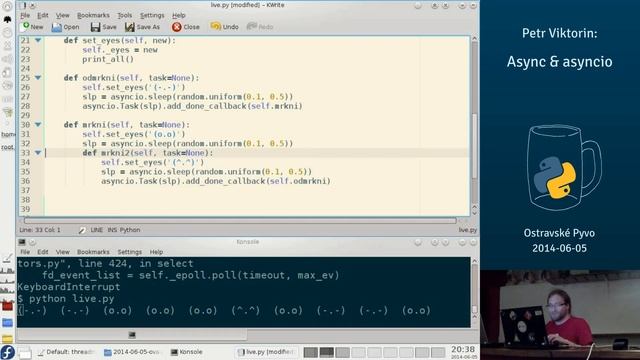Open KWrite File menu
Viewport: 640px width, 360px height.
25,15
